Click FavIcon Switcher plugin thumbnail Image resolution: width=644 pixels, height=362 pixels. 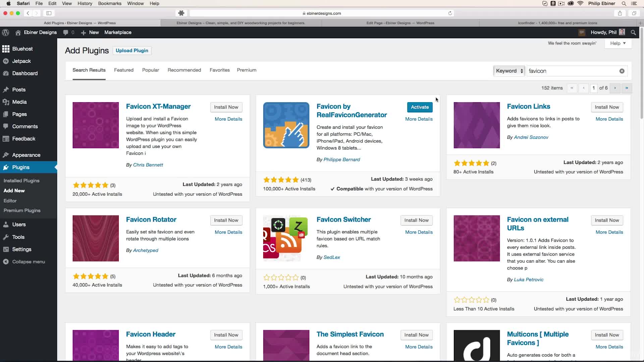point(286,238)
